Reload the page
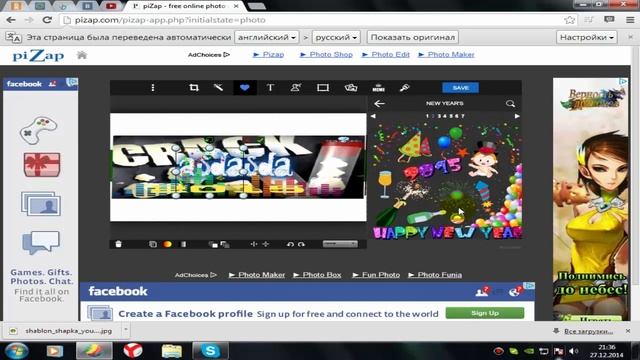Image resolution: width=640 pixels, height=360 pixels. pos(47,20)
